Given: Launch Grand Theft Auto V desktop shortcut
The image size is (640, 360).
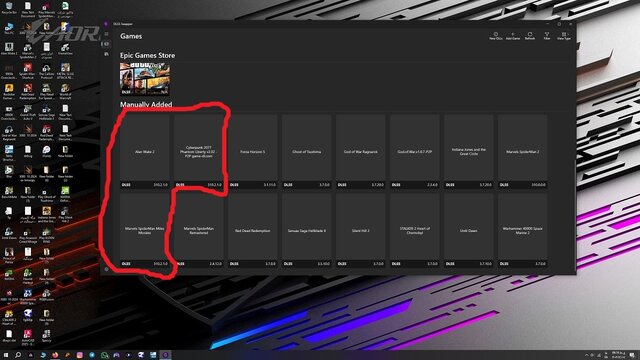Looking at the screenshot, I should click(28, 112).
